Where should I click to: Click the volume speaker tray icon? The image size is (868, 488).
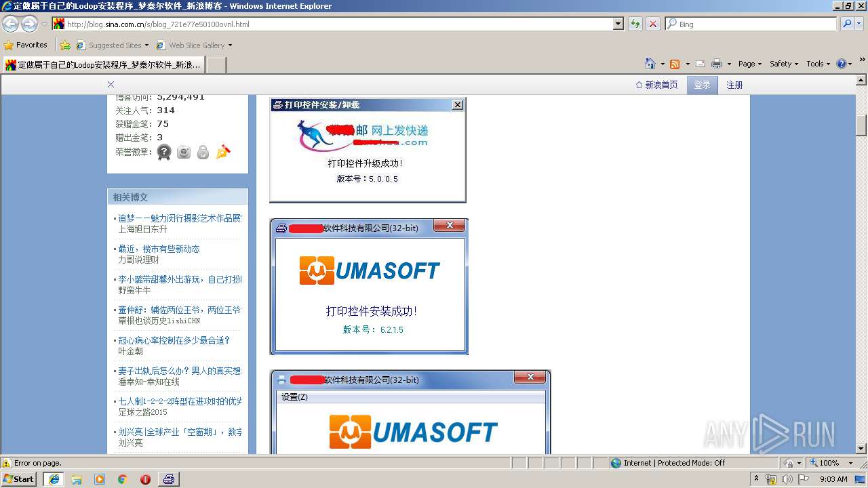787,479
